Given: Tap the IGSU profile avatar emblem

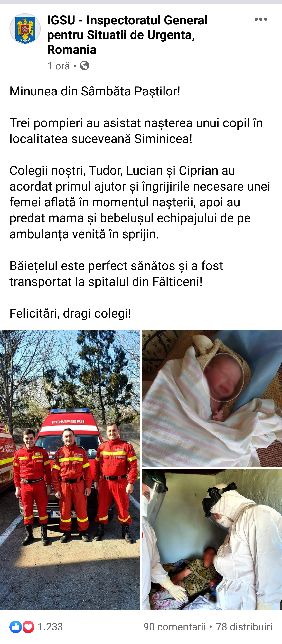Looking at the screenshot, I should pyautogui.click(x=25, y=29).
